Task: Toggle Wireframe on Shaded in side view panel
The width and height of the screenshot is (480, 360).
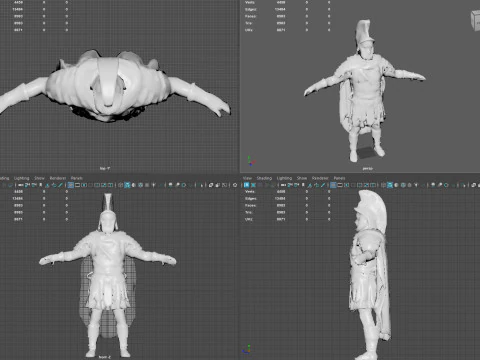Action: tap(403, 185)
